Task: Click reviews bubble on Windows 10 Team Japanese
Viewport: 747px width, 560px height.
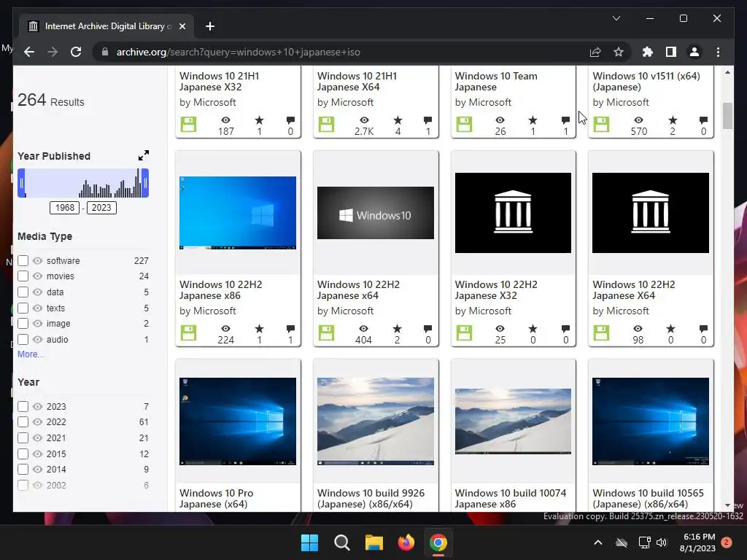Action: pos(565,120)
